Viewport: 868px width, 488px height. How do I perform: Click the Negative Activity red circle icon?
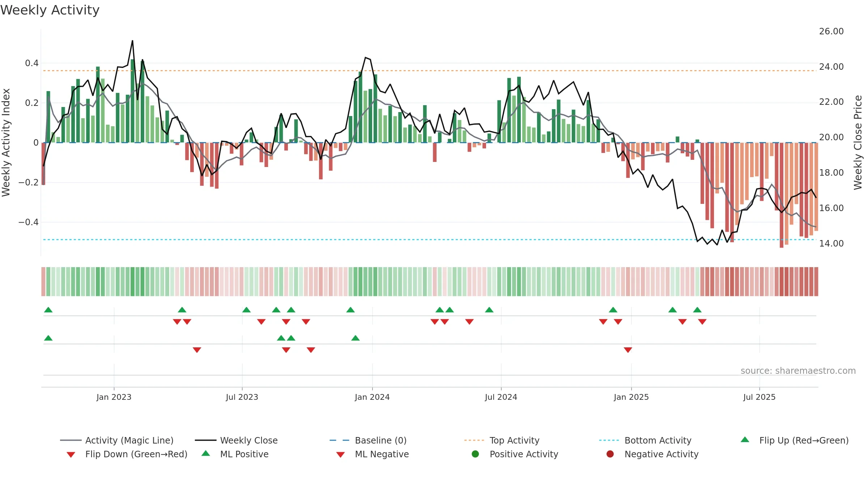610,454
